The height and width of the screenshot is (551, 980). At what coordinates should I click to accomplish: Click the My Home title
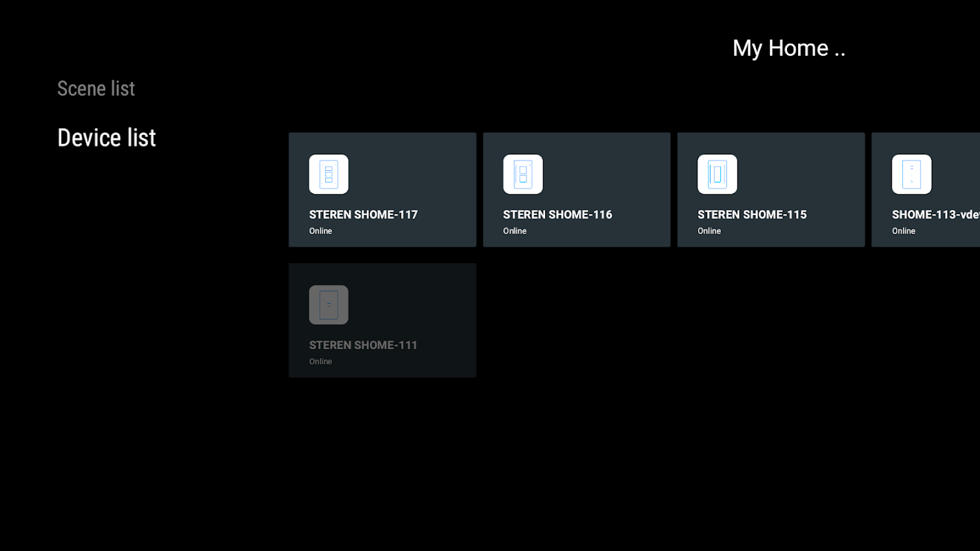click(789, 48)
